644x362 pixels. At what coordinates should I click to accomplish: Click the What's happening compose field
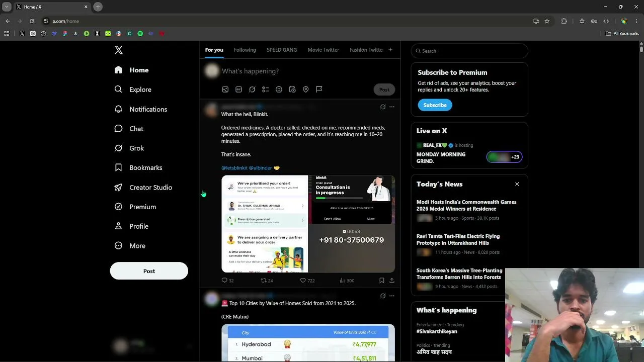[x=250, y=71]
